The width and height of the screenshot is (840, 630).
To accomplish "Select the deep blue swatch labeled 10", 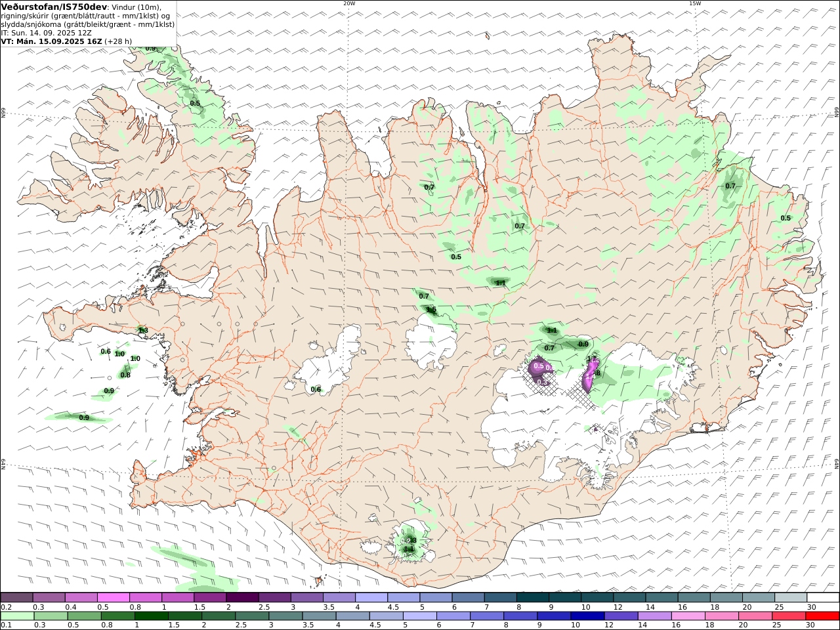I will click(x=587, y=616).
